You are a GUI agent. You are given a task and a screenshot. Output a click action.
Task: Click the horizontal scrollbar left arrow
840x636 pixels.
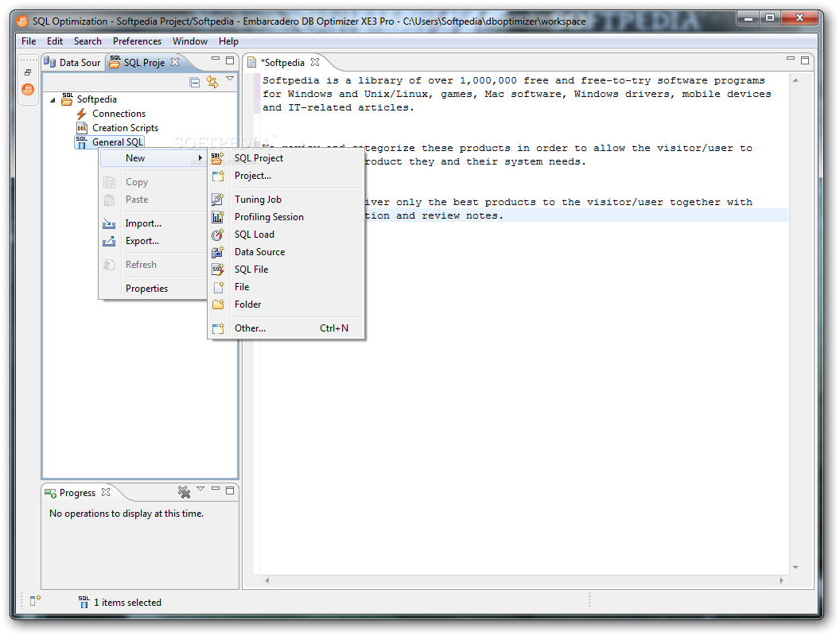[267, 580]
